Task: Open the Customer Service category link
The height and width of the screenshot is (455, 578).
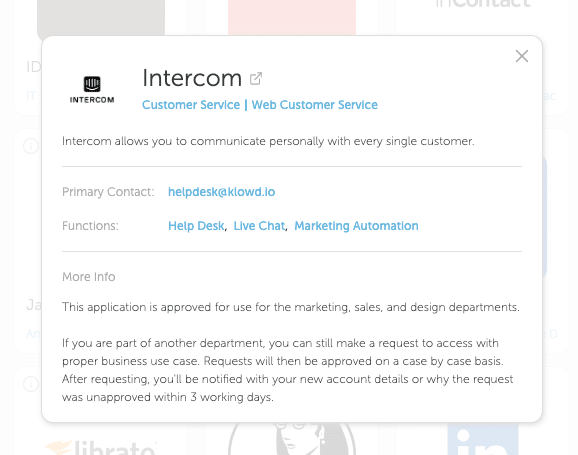Action: (x=191, y=105)
